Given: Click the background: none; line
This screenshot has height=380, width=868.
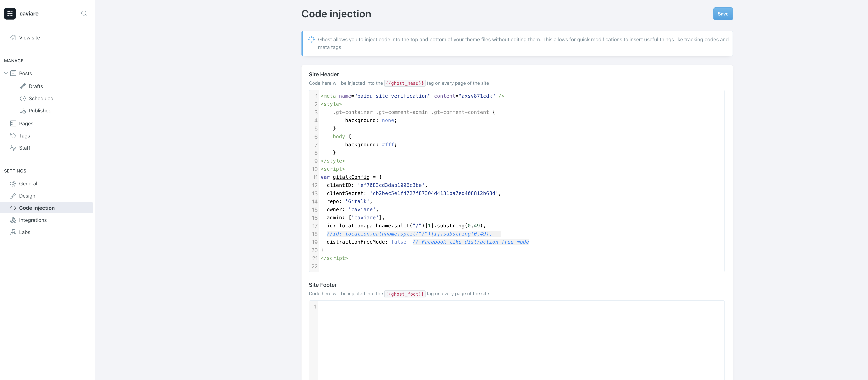Looking at the screenshot, I should [x=371, y=120].
